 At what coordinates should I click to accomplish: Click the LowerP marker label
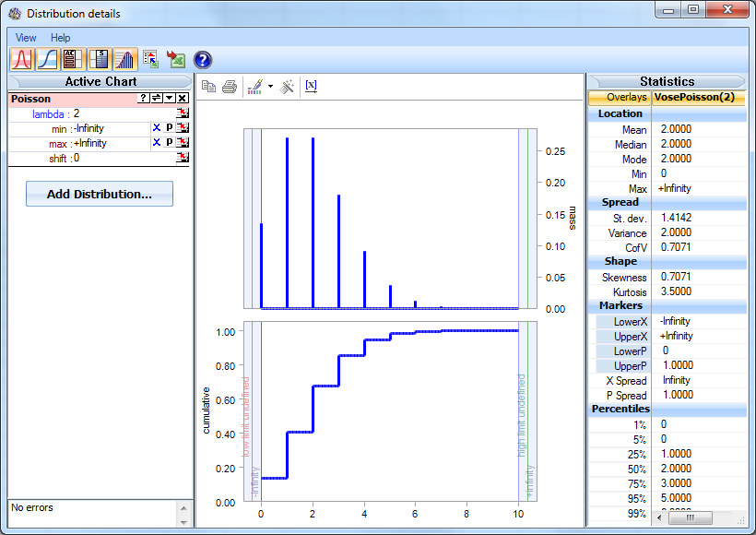pos(623,351)
